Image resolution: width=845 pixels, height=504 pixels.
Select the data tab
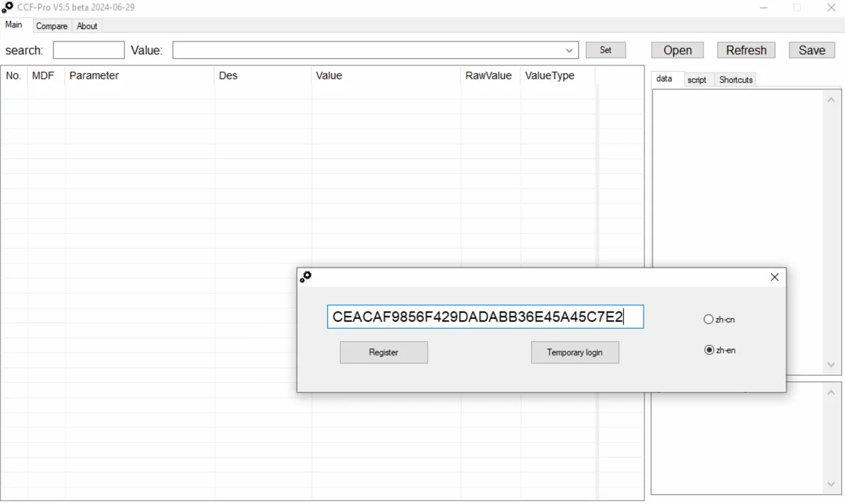click(665, 78)
